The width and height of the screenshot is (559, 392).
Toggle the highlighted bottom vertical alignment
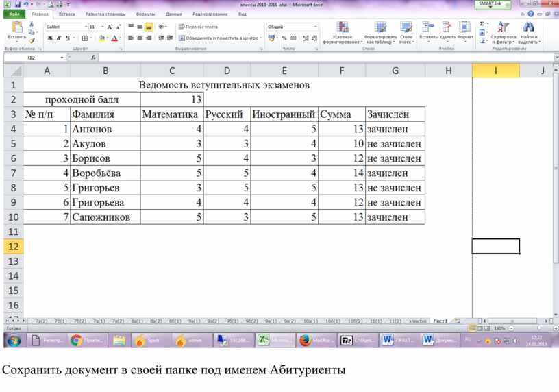(149, 27)
